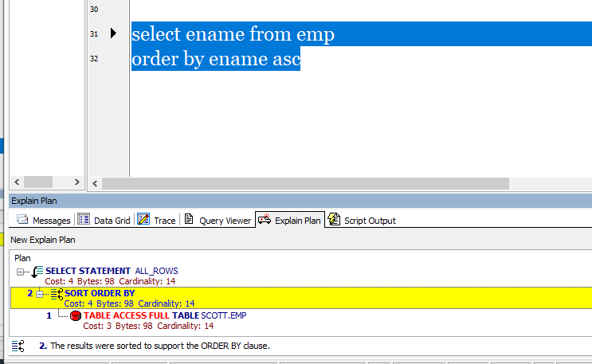Click line number 30 in the gutter

pyautogui.click(x=94, y=9)
